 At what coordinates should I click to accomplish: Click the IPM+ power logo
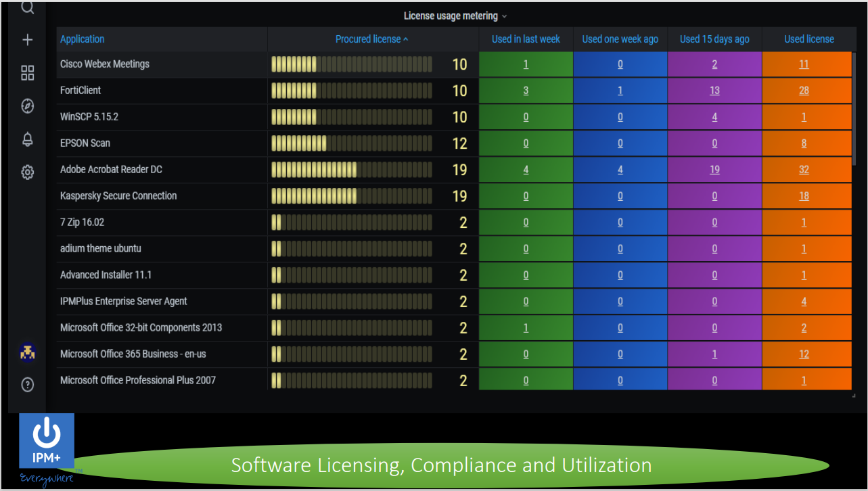(x=47, y=441)
